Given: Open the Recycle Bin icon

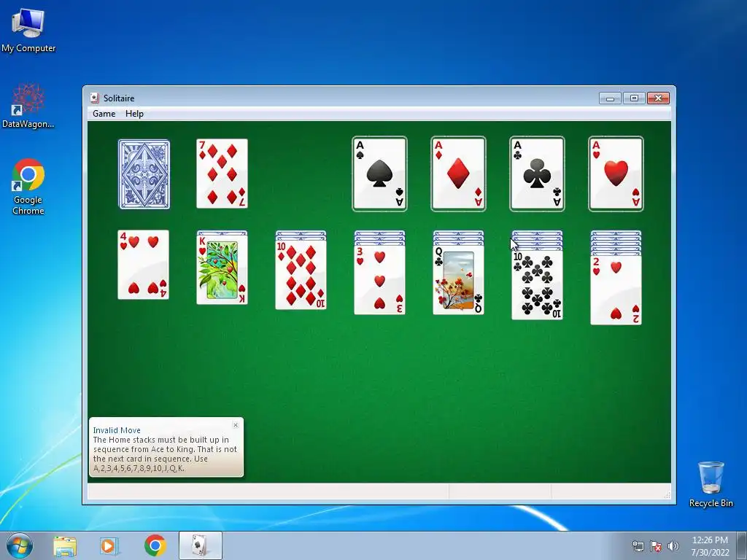Looking at the screenshot, I should 711,484.
